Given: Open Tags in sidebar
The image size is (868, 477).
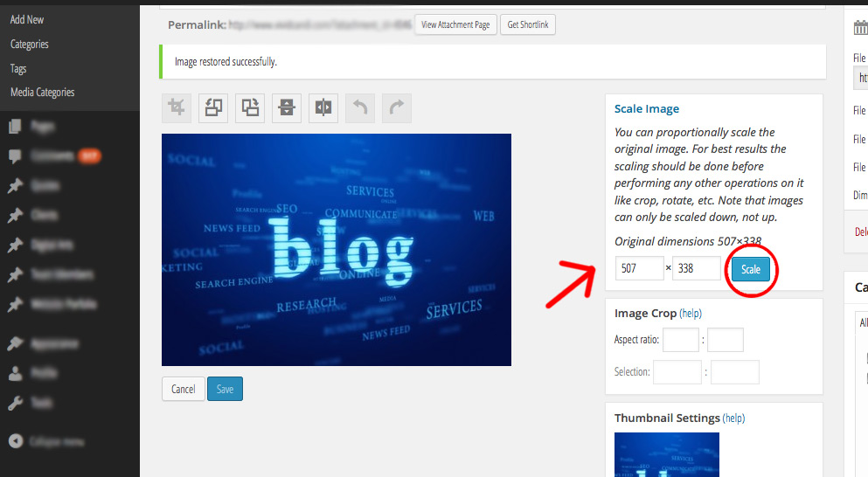Looking at the screenshot, I should click(18, 69).
